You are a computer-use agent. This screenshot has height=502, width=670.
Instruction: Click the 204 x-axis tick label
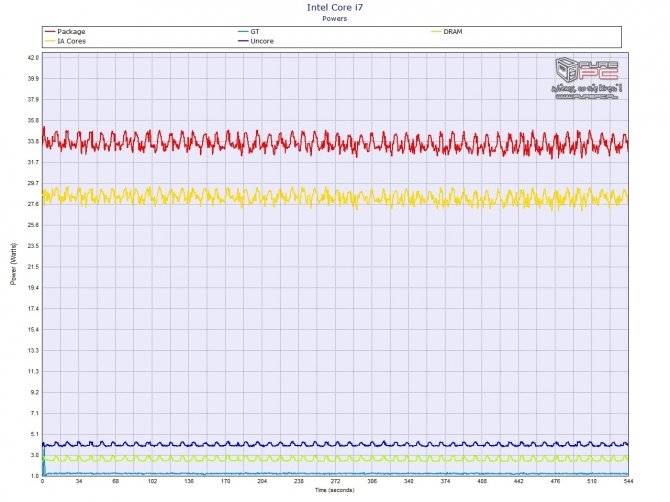[262, 481]
